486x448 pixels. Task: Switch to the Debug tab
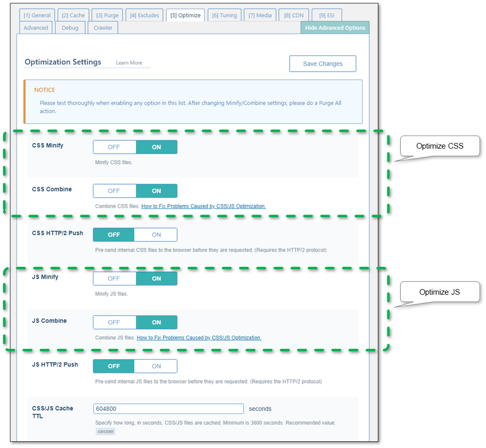pyautogui.click(x=70, y=28)
